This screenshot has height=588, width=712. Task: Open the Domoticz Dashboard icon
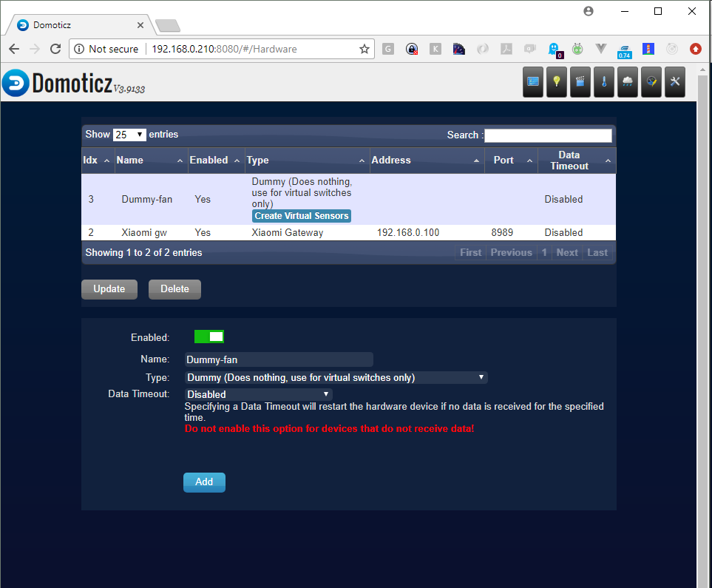tap(532, 82)
